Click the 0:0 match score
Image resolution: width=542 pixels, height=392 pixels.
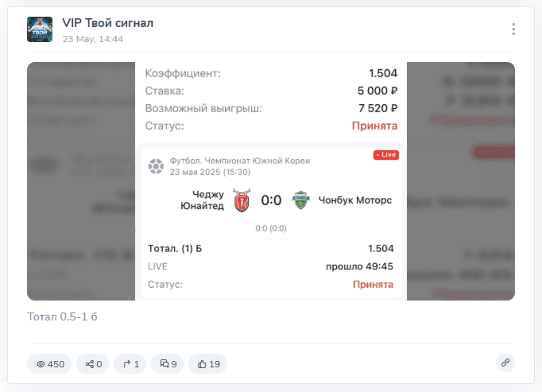coord(271,200)
